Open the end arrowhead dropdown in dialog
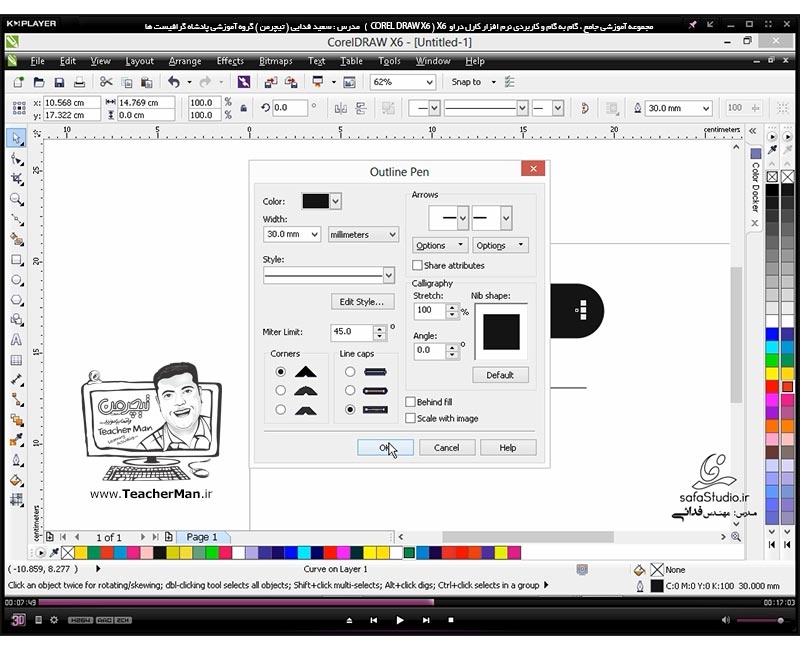The image size is (800, 650). (x=506, y=218)
